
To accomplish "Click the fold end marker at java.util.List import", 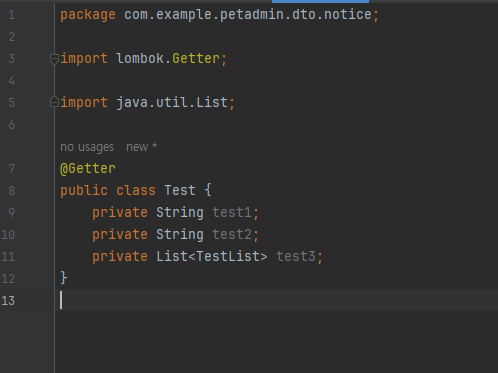I will (54, 102).
